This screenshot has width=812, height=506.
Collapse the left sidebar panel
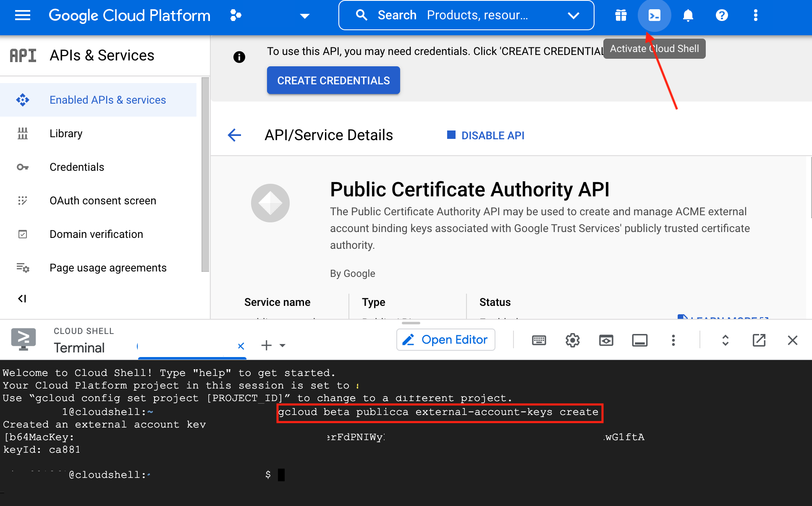[x=22, y=299]
